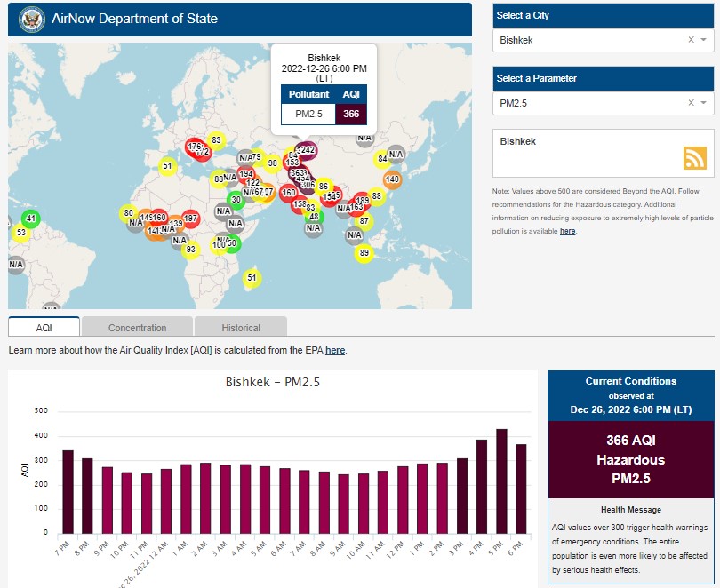
Task: Open the orange RSS feed icon
Action: tap(694, 157)
